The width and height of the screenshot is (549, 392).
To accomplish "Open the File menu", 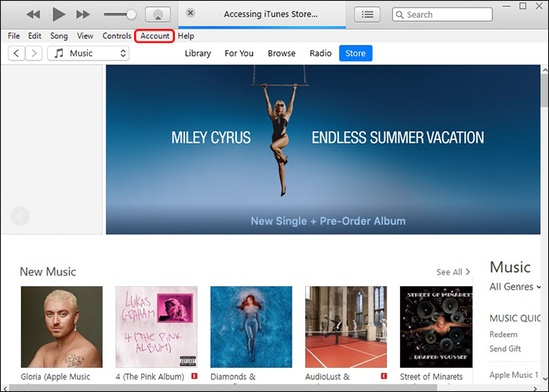I will pos(13,36).
